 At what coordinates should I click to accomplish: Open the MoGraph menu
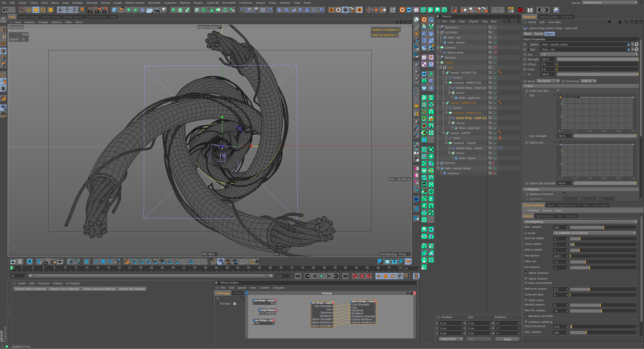[x=154, y=3]
